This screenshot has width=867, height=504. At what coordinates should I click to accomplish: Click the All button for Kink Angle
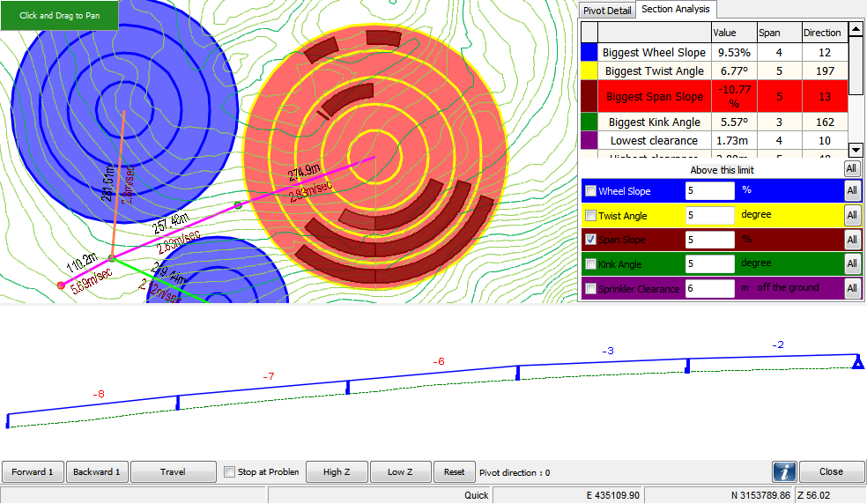point(852,263)
